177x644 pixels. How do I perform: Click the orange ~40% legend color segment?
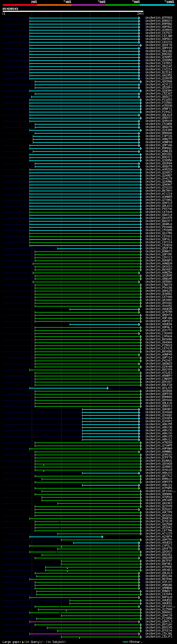click(54, 5)
